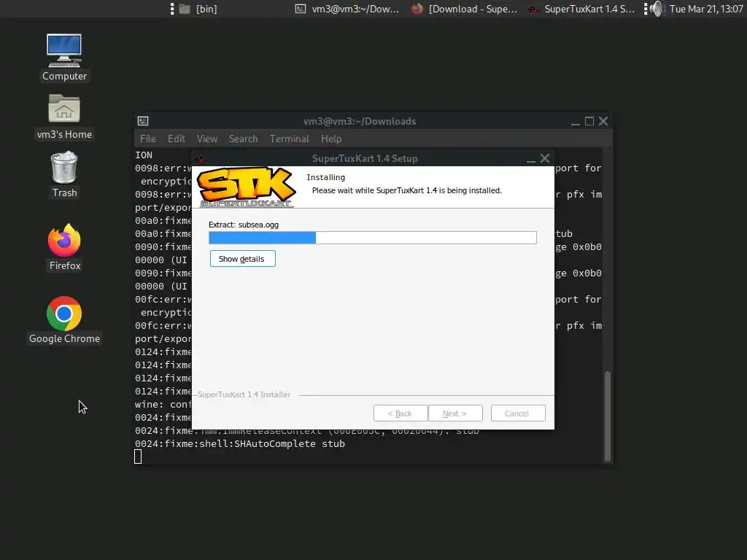This screenshot has height=560, width=747.
Task: Click the terminal window icon in title bar
Action: [143, 121]
